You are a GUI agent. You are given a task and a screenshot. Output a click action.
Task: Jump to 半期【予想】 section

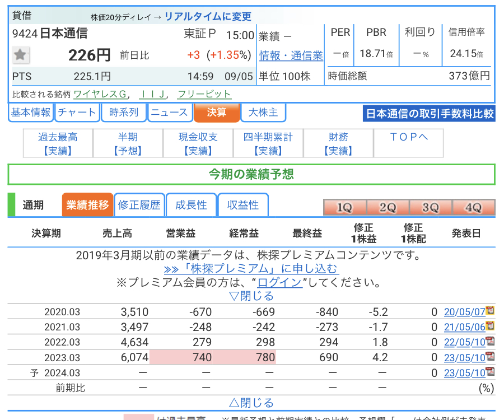(x=128, y=143)
